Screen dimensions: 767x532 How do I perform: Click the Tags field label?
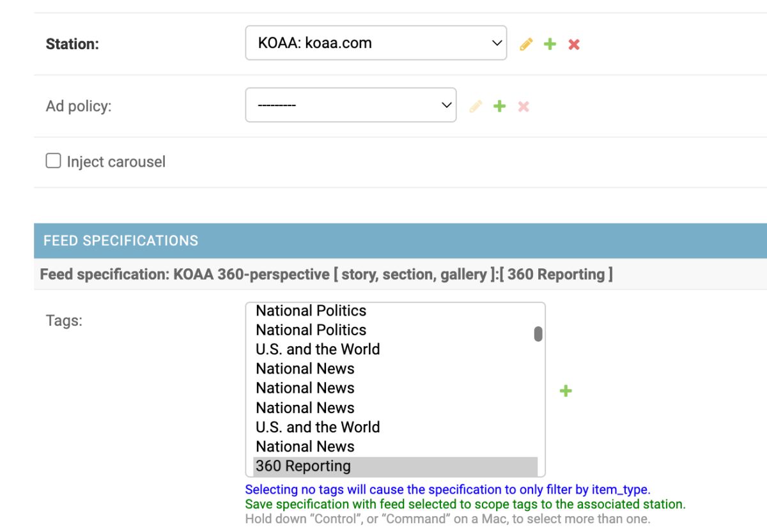[64, 321]
